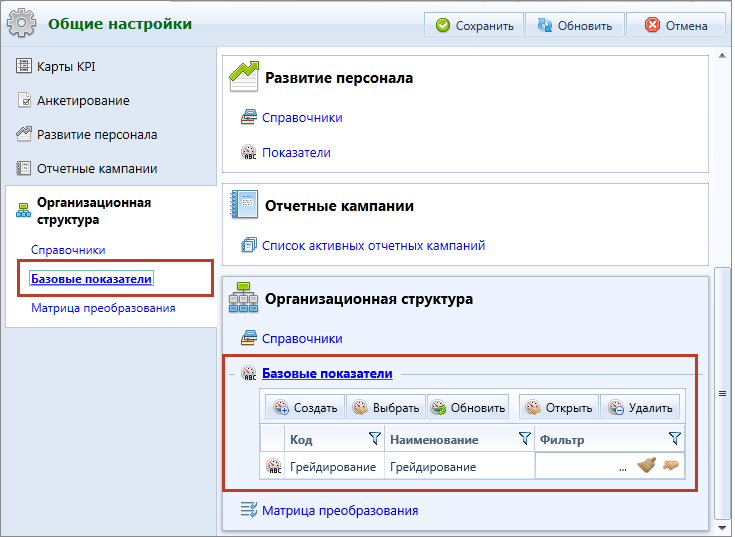
Task: Click Обновить in the indicators toolbar
Action: (468, 407)
